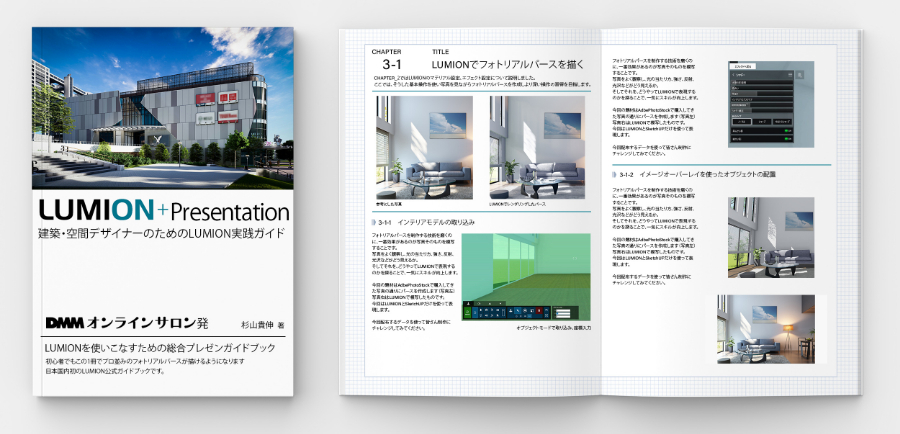Click LUMIONを使いこなすための総合プレゼンガイドブック line
This screenshot has width=900, height=434.
160,348
